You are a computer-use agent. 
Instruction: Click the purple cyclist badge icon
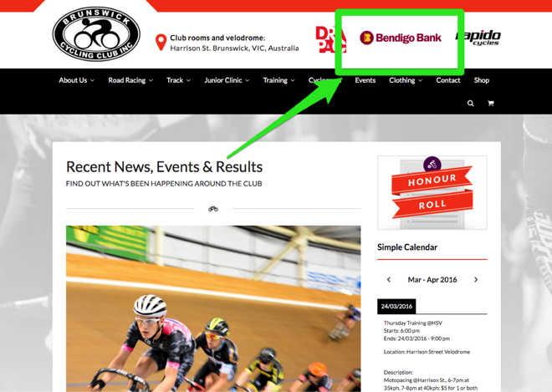coord(432,165)
